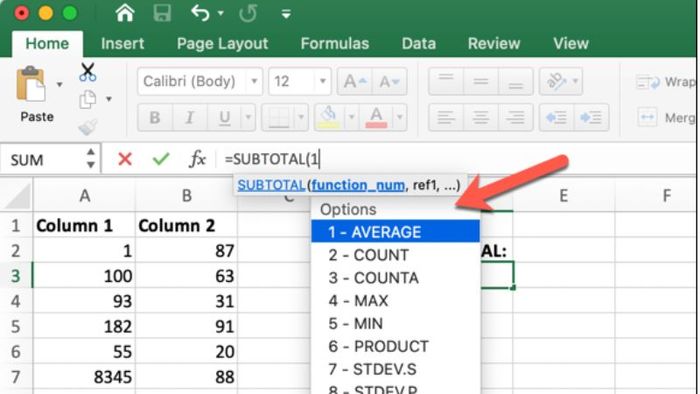Open the Copy options dropdown arrow
This screenshot has height=394, width=700.
108,99
